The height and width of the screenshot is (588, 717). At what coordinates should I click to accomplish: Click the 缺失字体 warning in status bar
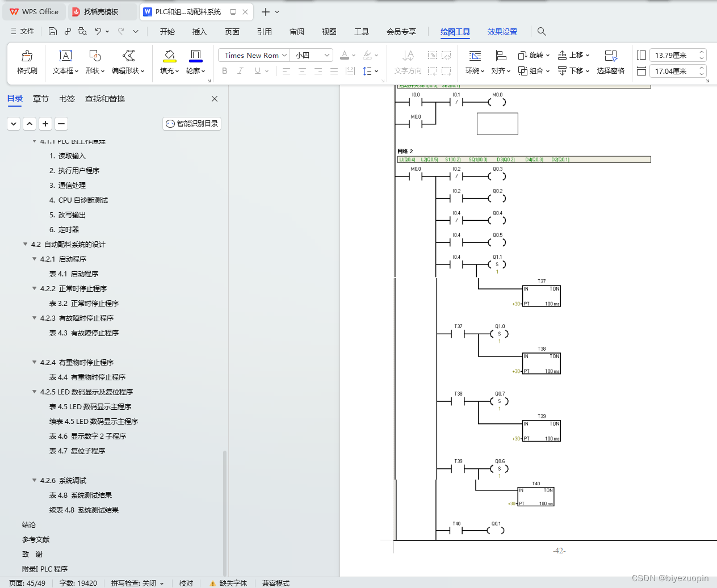pyautogui.click(x=228, y=583)
